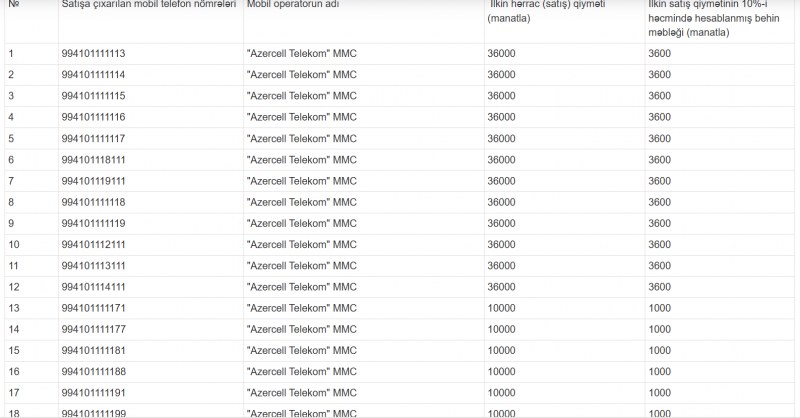The image size is (800, 418).
Task: Select phone number 994101111191
Action: click(93, 393)
